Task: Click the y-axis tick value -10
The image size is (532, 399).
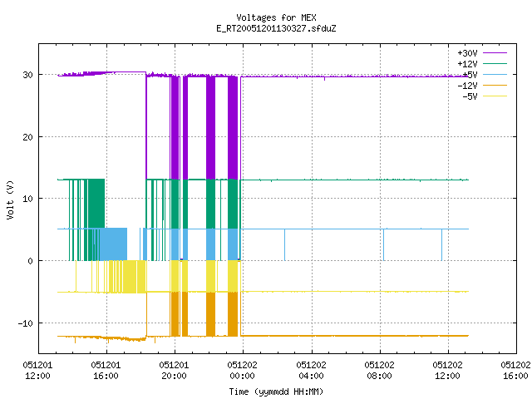Action: pyautogui.click(x=26, y=323)
